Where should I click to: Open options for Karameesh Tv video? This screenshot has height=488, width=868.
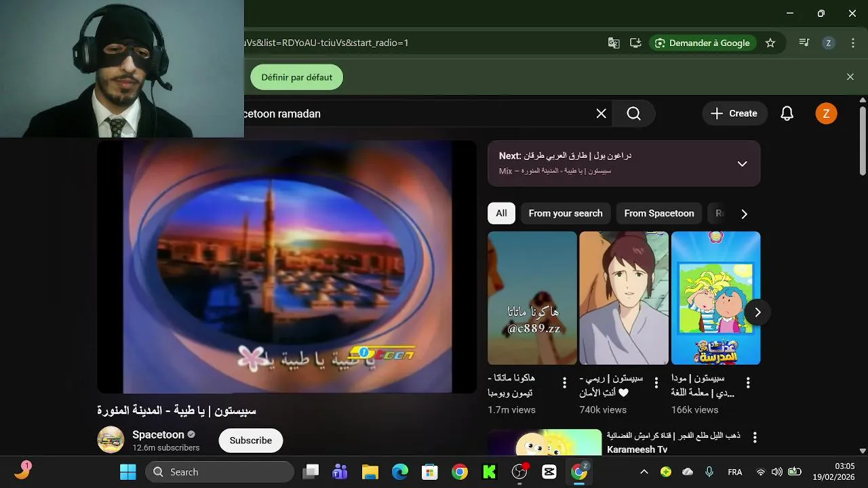click(x=754, y=437)
